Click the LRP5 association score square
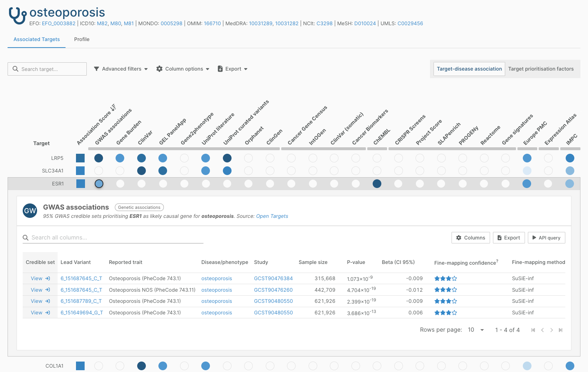Image resolution: width=588 pixels, height=372 pixels. [80, 158]
